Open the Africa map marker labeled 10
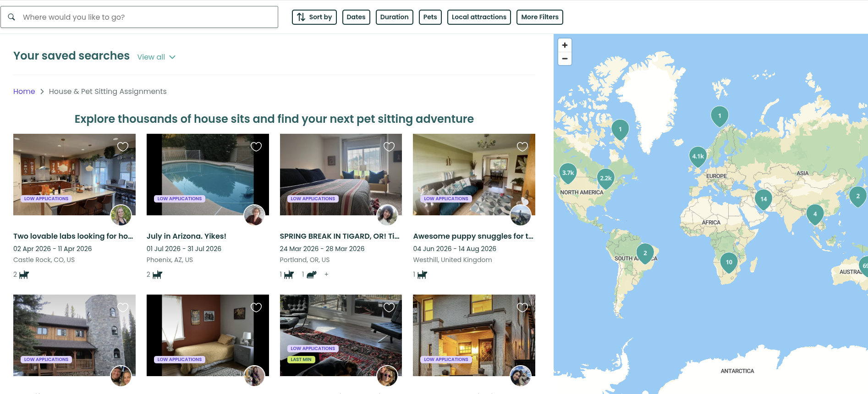This screenshot has width=868, height=394. pos(729,262)
